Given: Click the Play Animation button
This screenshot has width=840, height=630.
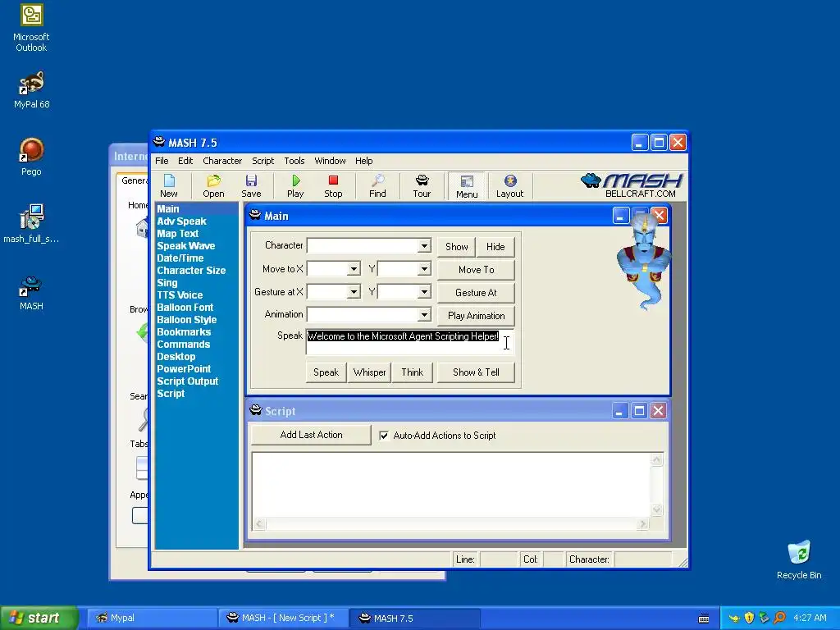Looking at the screenshot, I should 477,316.
